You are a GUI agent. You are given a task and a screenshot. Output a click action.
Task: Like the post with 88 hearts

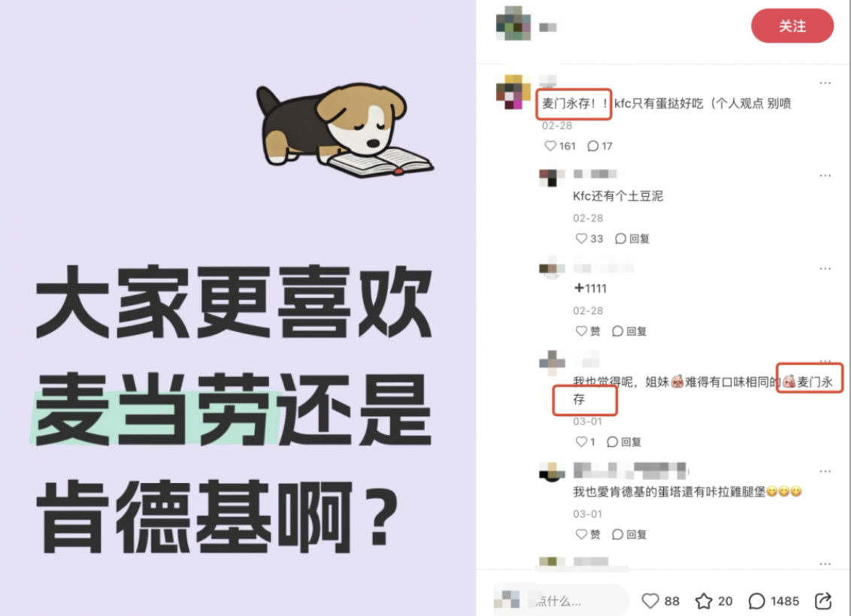(x=650, y=601)
